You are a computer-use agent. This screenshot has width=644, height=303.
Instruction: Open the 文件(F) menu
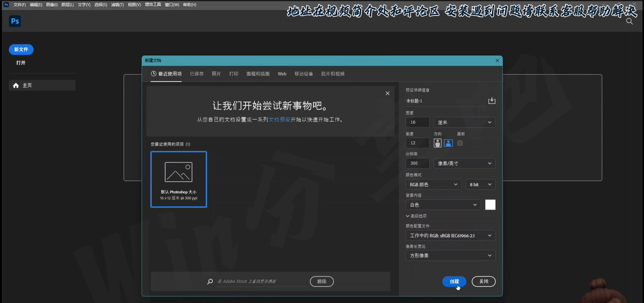(x=19, y=5)
